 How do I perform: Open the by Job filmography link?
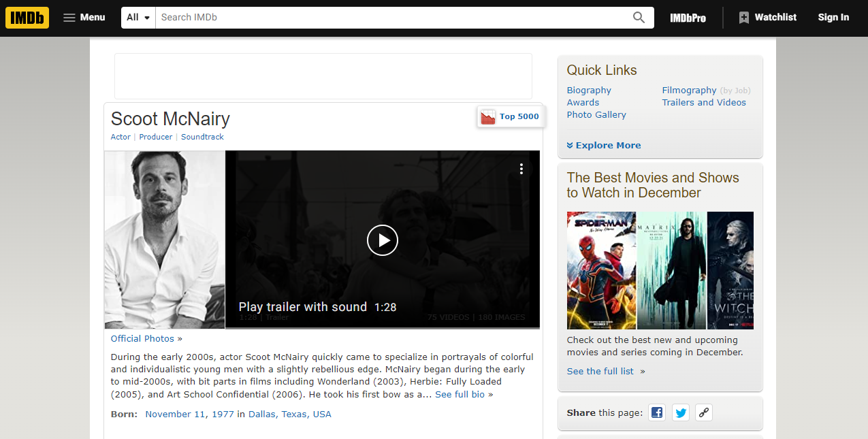point(735,91)
